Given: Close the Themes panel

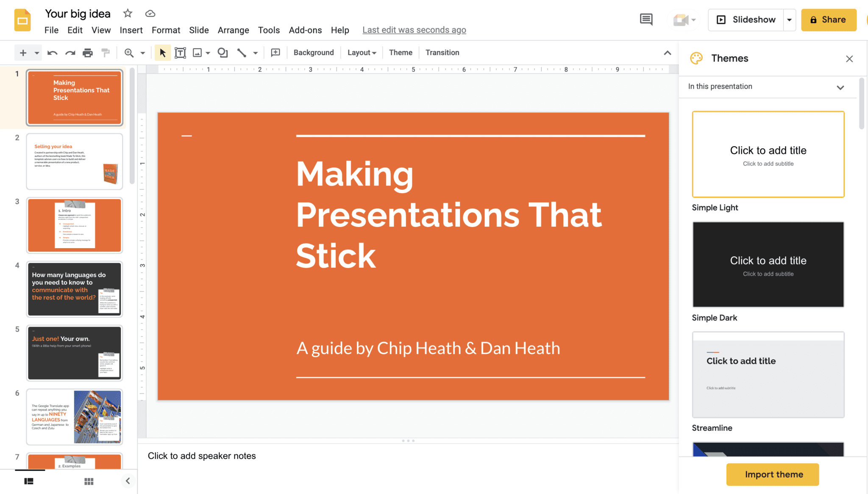Looking at the screenshot, I should [x=849, y=59].
